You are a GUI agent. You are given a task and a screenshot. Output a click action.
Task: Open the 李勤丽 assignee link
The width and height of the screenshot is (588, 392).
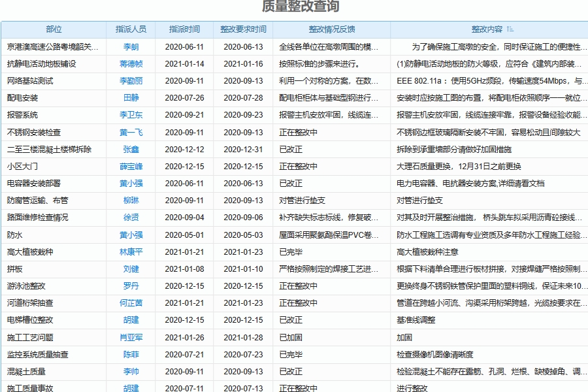(130, 80)
